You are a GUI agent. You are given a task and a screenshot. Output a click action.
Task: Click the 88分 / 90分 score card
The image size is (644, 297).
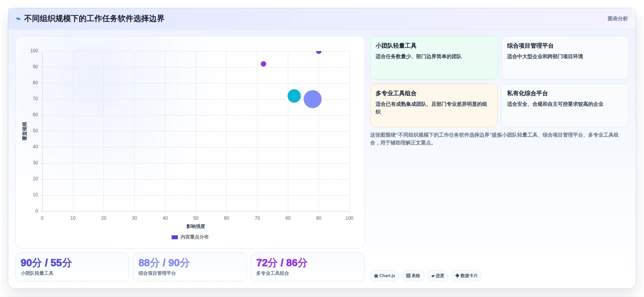click(x=190, y=267)
